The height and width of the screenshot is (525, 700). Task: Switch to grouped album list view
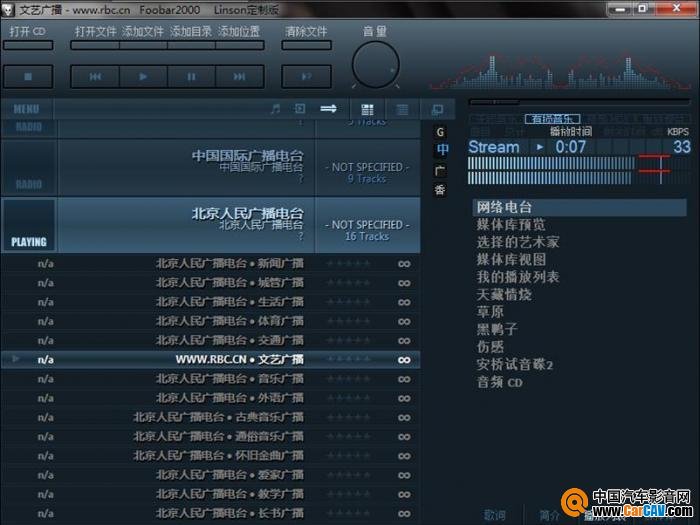(x=367, y=109)
